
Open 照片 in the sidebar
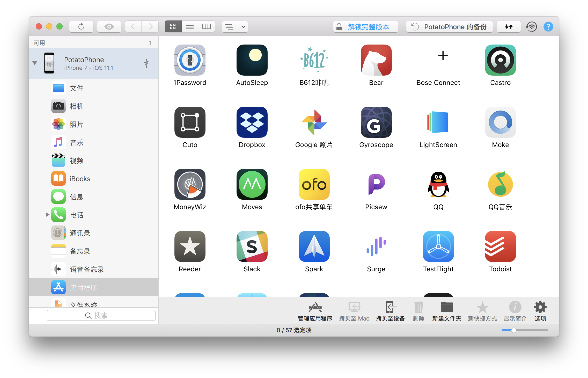coord(94,124)
